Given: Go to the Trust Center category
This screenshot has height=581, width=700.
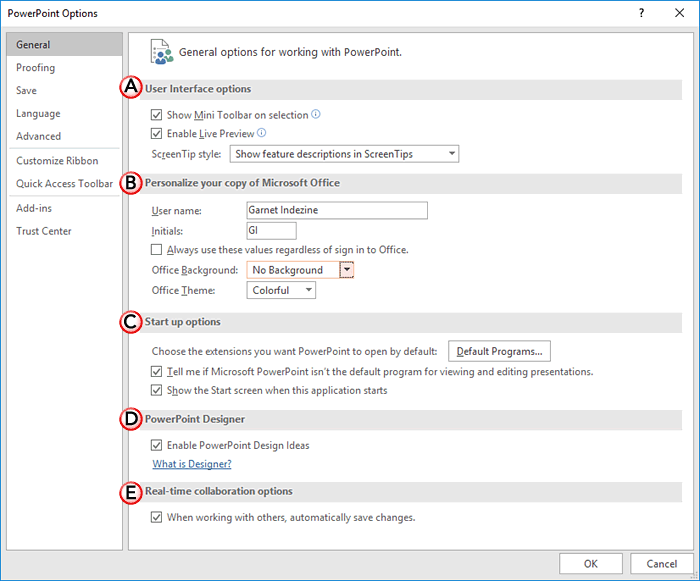Looking at the screenshot, I should tap(44, 231).
